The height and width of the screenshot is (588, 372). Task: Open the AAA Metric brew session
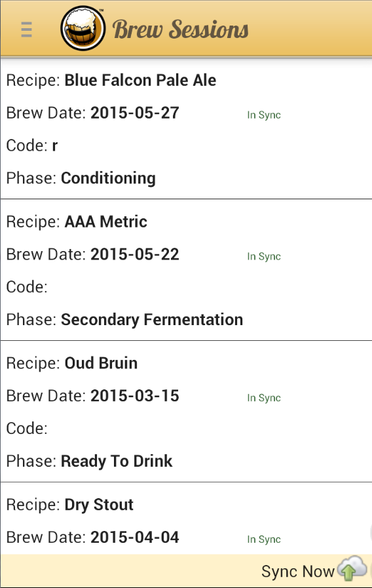(186, 270)
